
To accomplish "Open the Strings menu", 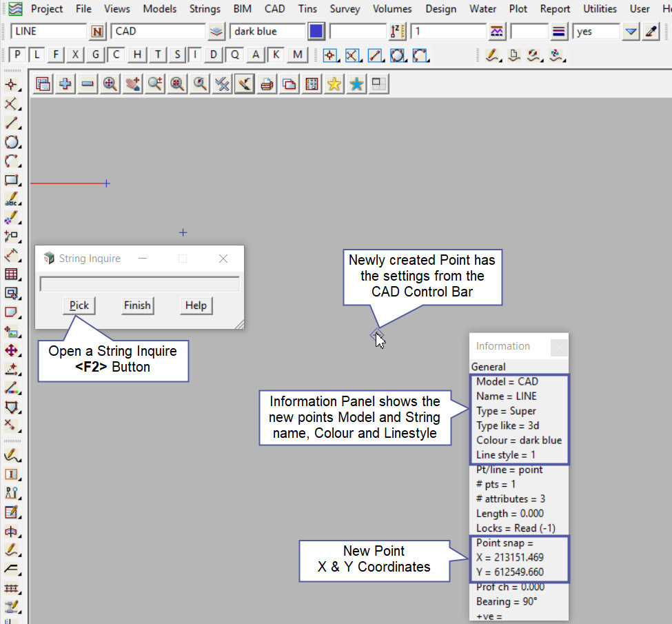I will coord(205,9).
